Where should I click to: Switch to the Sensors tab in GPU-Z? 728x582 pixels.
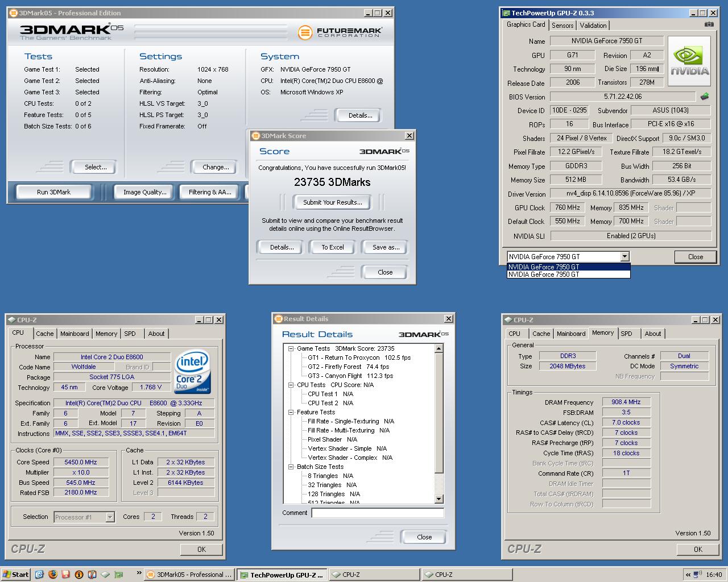coord(562,25)
